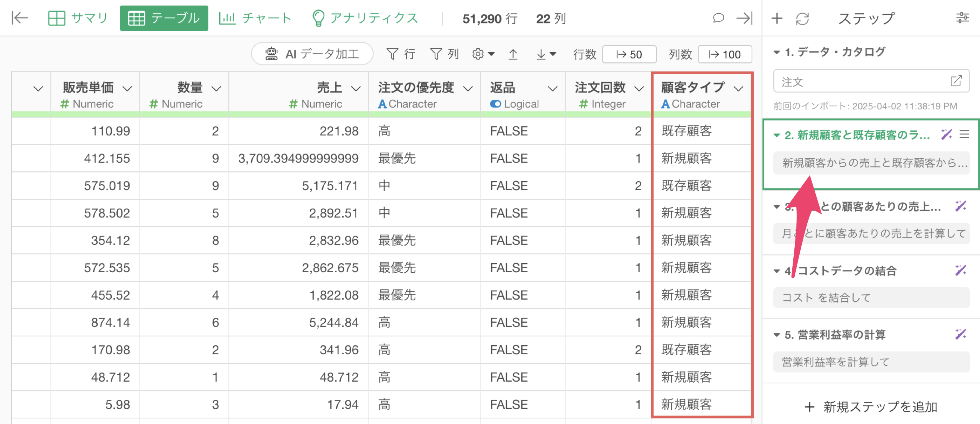Open the leftmost partially hidden column chevron
Viewport: 980px width, 424px height.
(x=38, y=89)
